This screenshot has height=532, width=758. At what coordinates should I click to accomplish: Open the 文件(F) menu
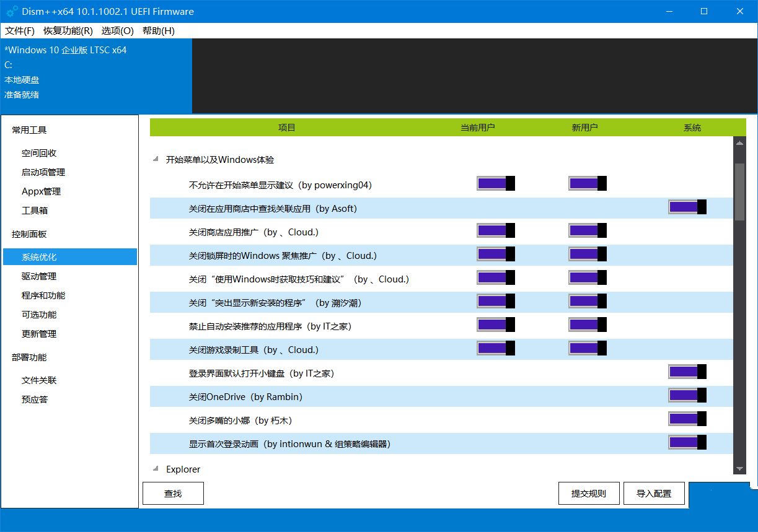(x=20, y=31)
